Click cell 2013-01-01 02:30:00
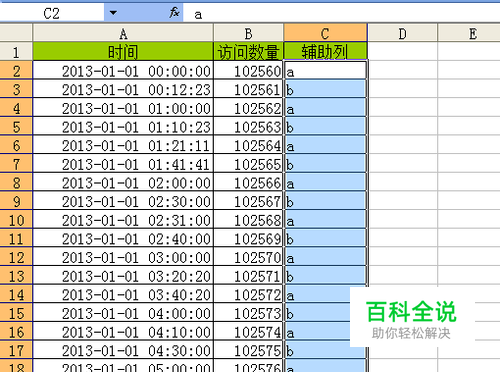This screenshot has height=372, width=500. coord(123,201)
